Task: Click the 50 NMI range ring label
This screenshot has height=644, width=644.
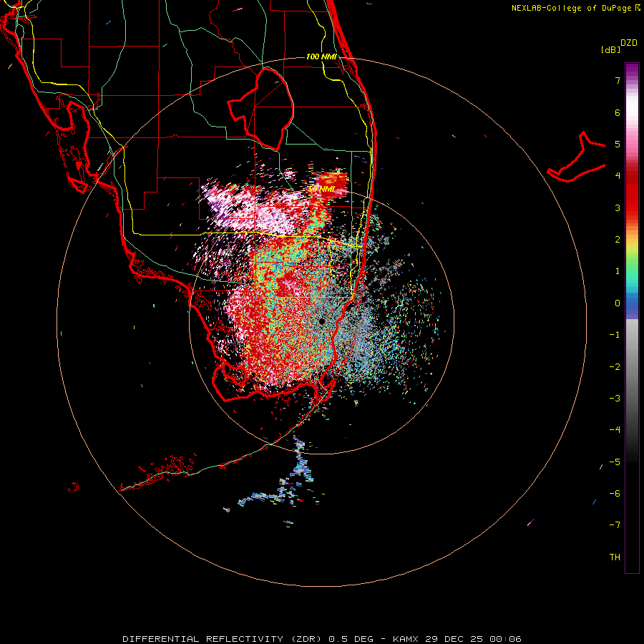Action: pyautogui.click(x=322, y=190)
